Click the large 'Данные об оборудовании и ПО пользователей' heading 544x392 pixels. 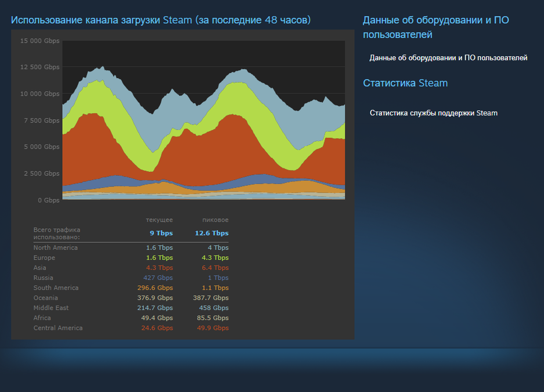(436, 27)
